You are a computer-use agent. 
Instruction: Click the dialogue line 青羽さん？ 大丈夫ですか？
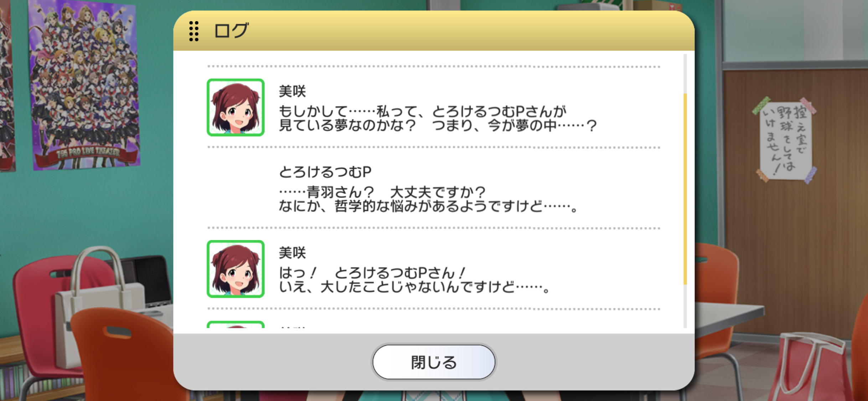(382, 192)
